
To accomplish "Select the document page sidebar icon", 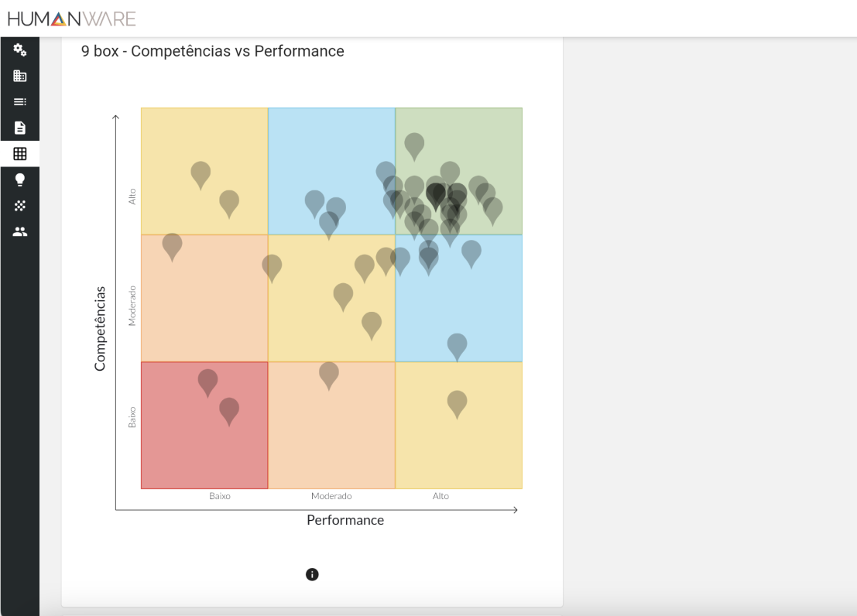I will click(x=20, y=128).
